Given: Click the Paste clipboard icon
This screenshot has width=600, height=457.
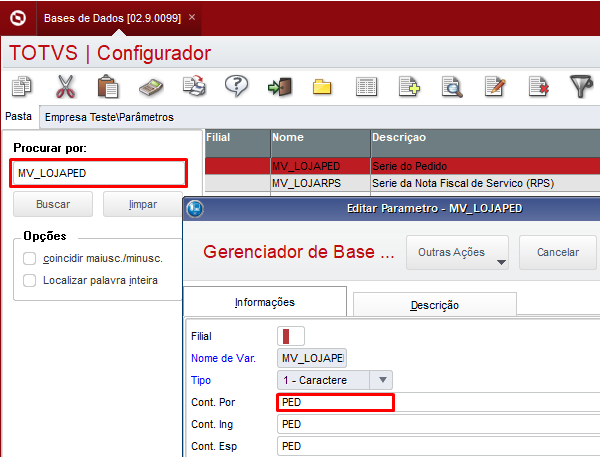Looking at the screenshot, I should (x=108, y=86).
